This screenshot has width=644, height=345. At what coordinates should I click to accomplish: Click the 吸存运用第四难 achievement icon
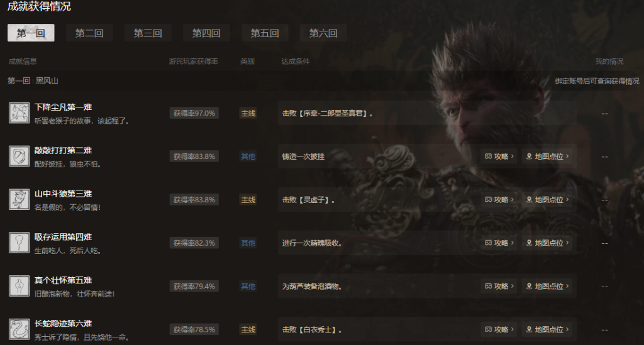[19, 243]
